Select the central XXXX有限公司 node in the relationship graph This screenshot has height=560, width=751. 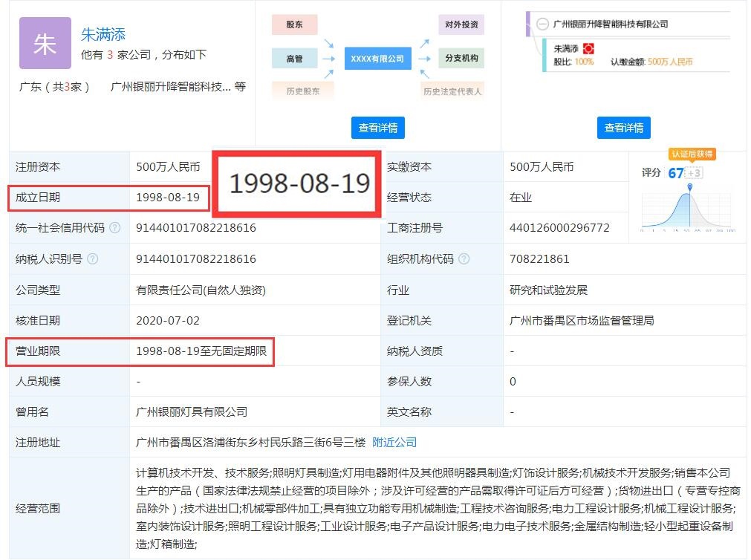[377, 57]
